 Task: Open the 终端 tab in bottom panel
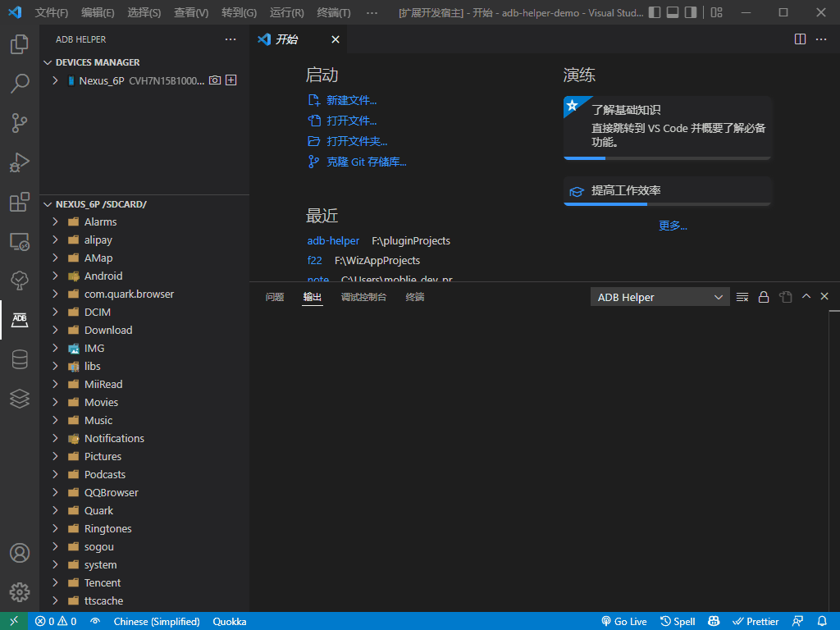(414, 296)
